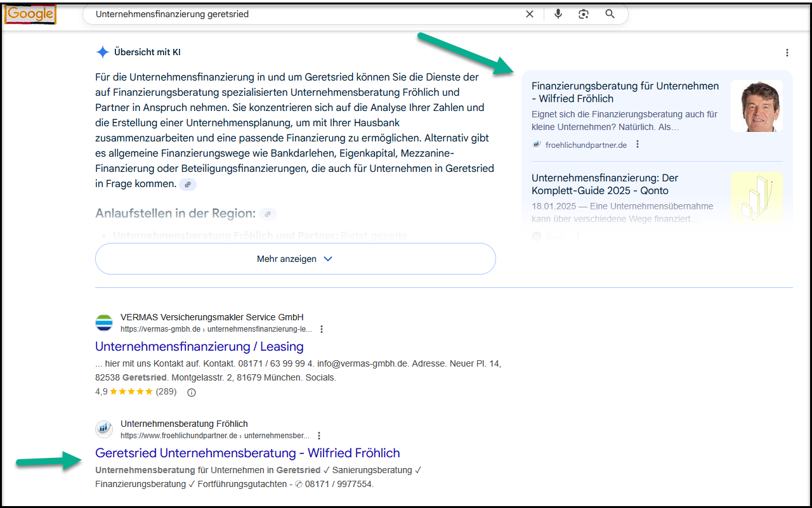Click Wilfried Fröhlich portrait thumbnail
Screen dimensions: 812x508
(x=756, y=106)
